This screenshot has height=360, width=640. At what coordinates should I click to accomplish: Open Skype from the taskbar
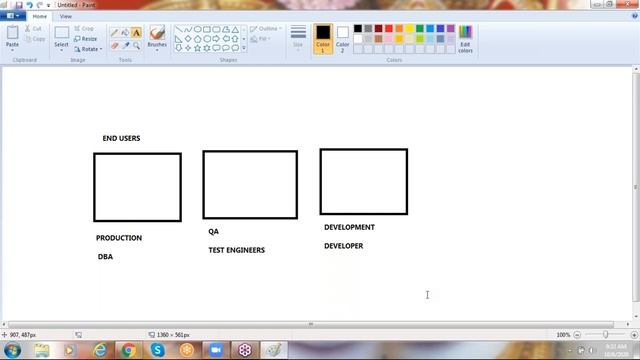click(158, 350)
